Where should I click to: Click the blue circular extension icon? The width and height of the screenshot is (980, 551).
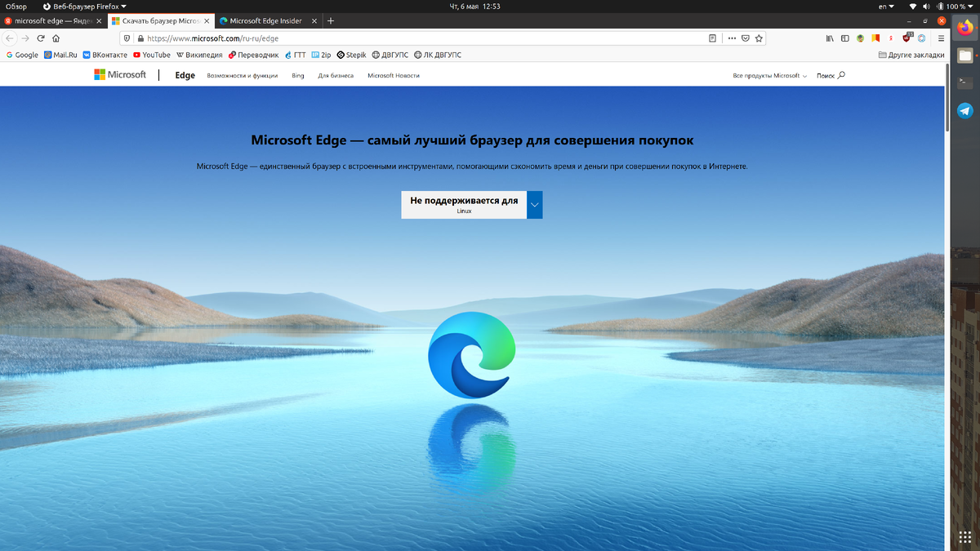[922, 38]
